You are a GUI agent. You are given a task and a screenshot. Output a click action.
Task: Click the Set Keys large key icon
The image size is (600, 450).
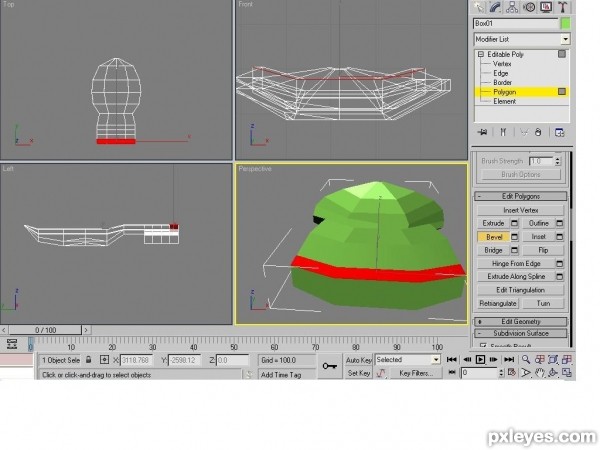click(329, 366)
